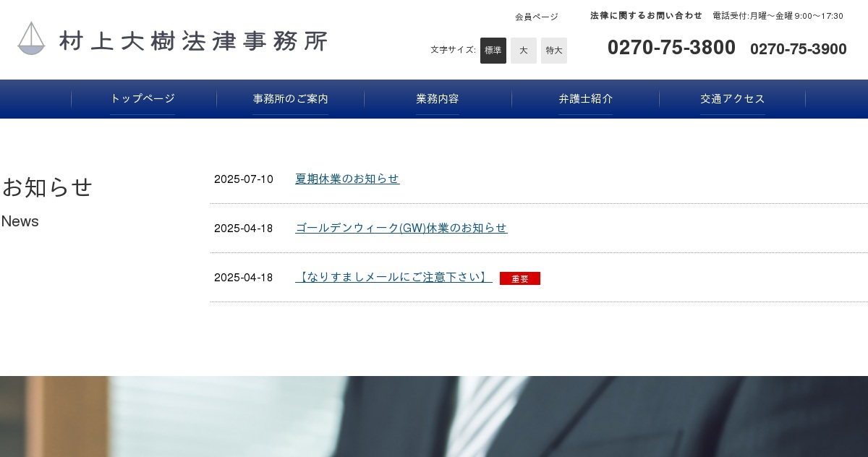868x457 pixels.
Task: Click the 法律に関するお問い合わせ inquiry heading
Action: pyautogui.click(x=645, y=15)
